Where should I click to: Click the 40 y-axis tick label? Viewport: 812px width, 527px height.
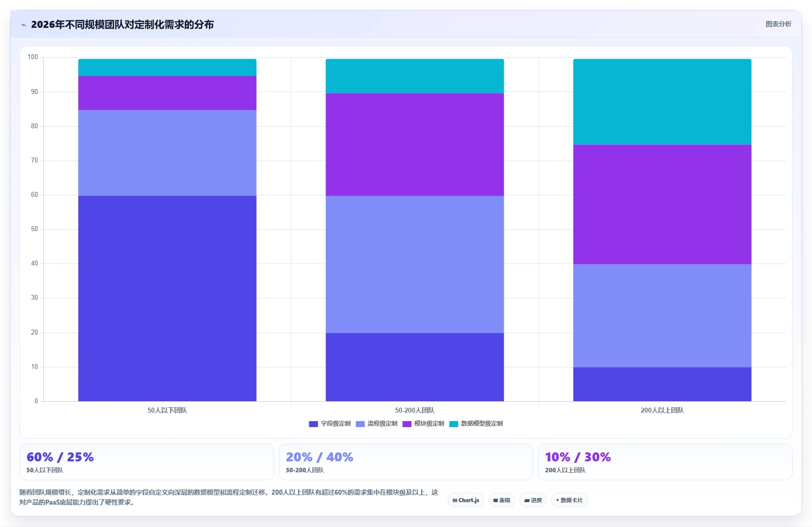pos(34,263)
